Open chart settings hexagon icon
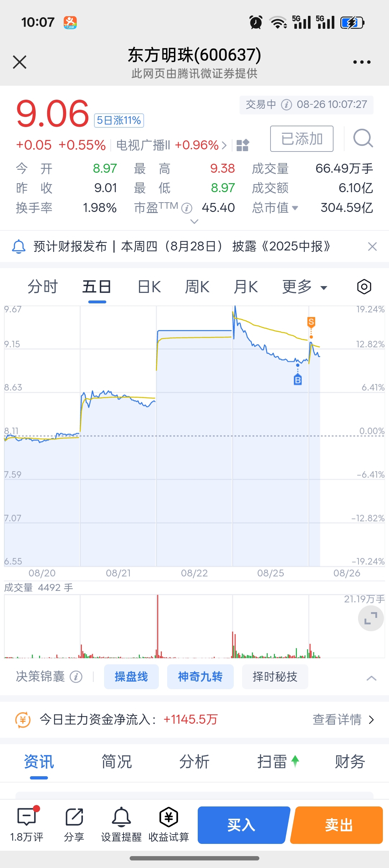Screen dimensions: 389x868 click(x=364, y=287)
